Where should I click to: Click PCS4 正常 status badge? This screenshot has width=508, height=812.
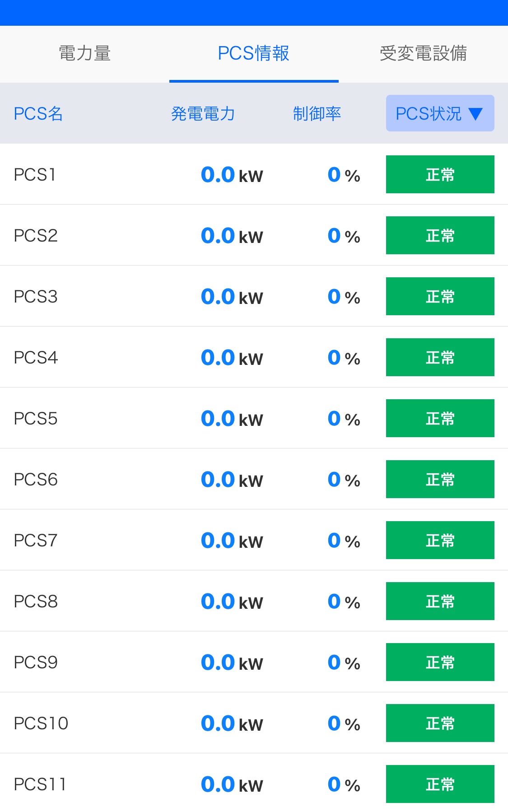[440, 357]
